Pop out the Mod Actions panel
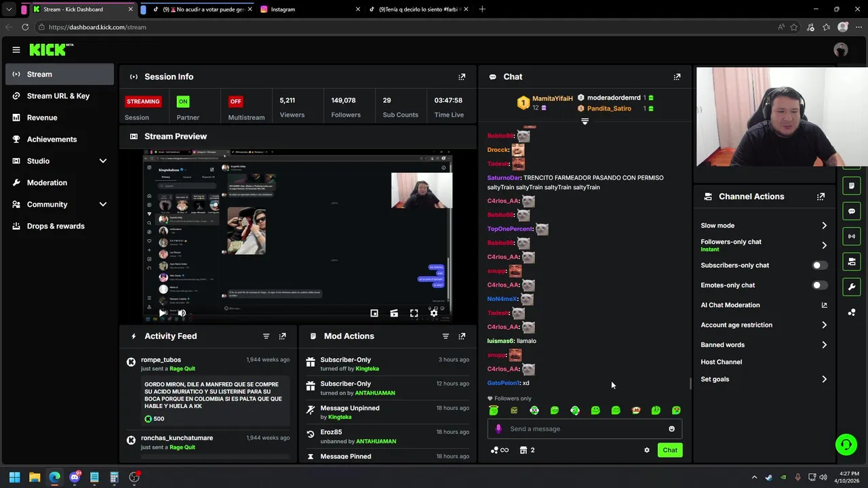The image size is (868, 488). 462,336
